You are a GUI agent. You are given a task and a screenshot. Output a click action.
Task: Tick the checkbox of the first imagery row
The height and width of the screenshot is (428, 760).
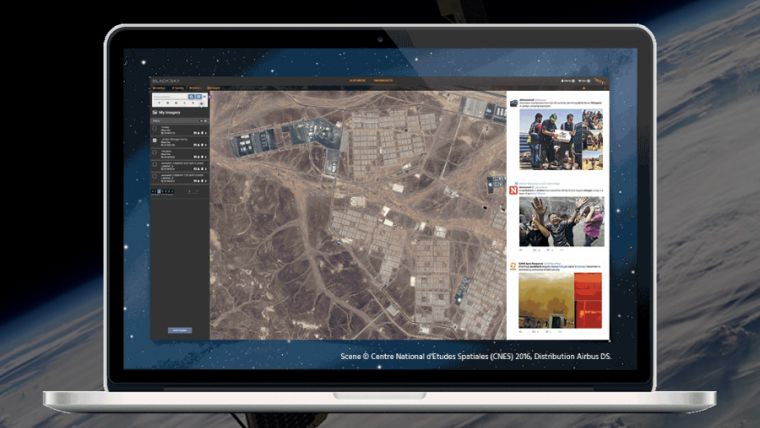pyautogui.click(x=155, y=128)
